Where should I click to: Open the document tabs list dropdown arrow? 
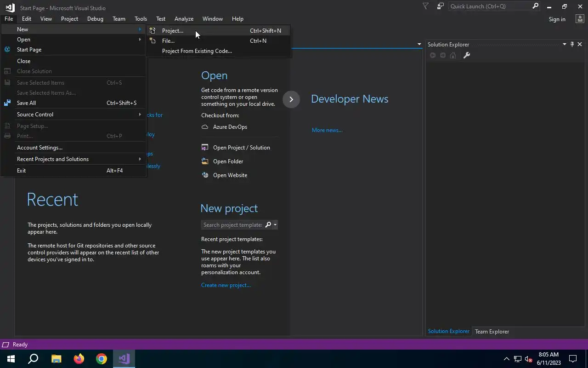click(419, 44)
